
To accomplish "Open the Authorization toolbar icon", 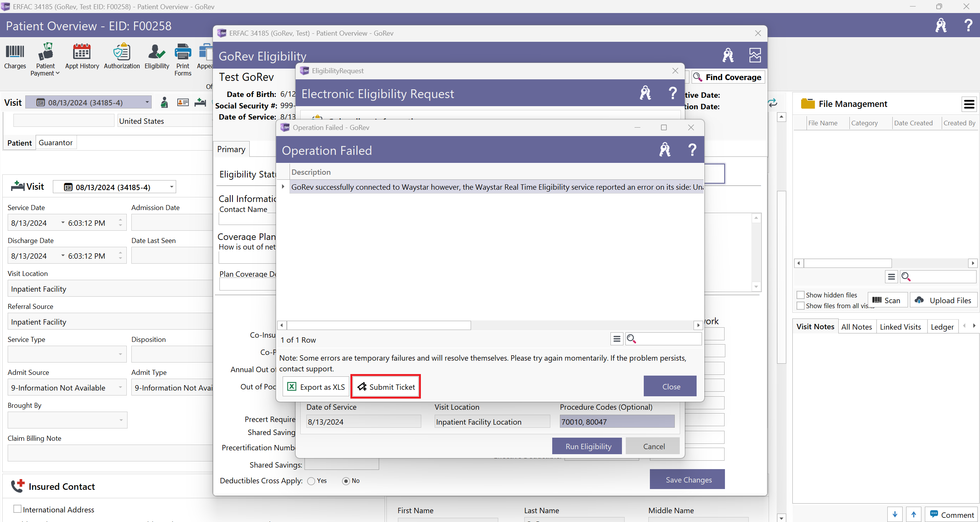I will (122, 56).
